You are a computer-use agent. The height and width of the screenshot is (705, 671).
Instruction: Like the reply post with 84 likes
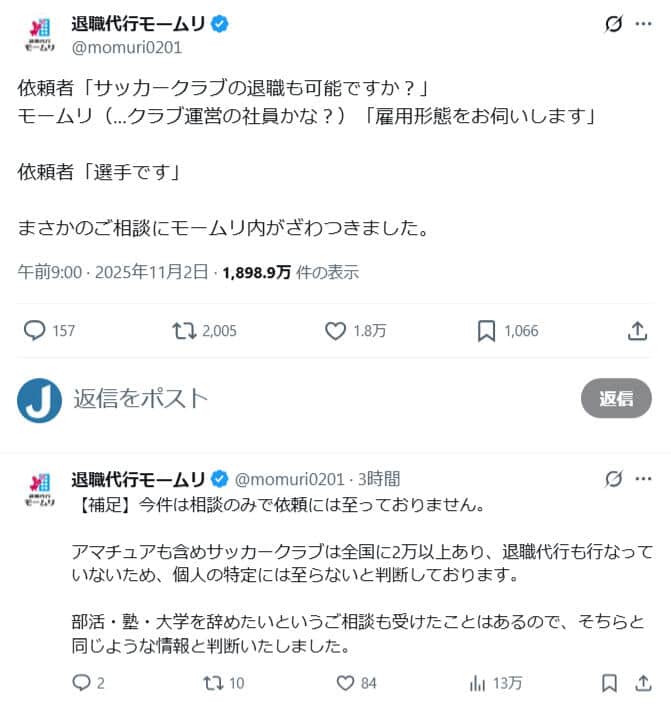pos(345,683)
